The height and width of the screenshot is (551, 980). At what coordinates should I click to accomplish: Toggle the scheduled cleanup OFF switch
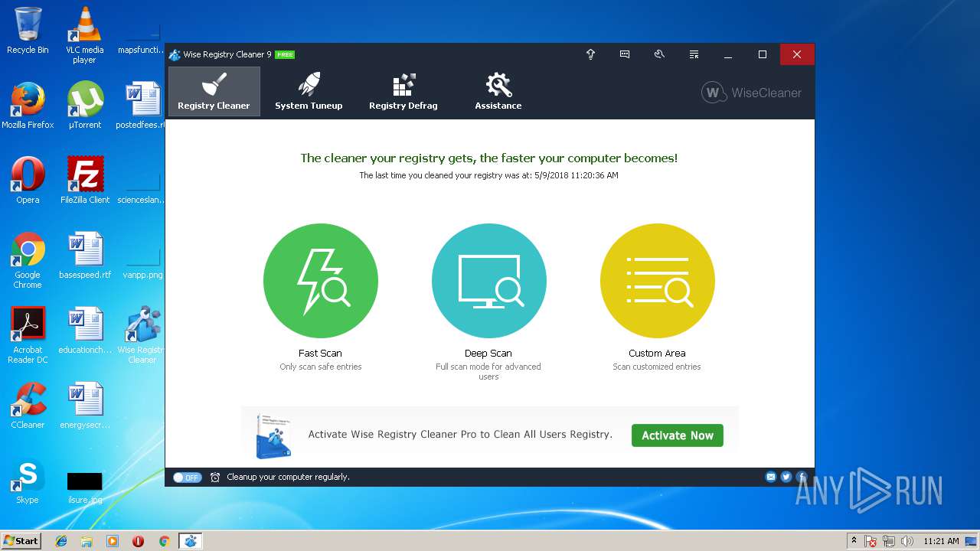click(x=187, y=477)
